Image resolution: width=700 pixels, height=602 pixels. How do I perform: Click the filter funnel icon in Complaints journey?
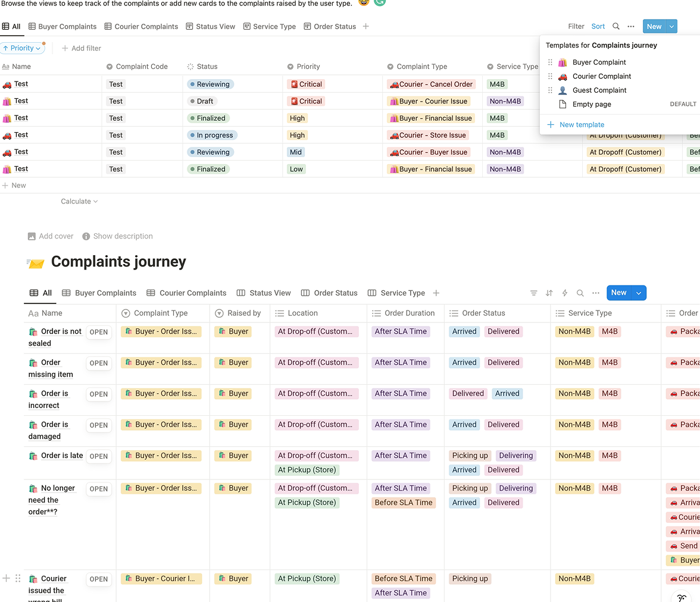pos(533,293)
